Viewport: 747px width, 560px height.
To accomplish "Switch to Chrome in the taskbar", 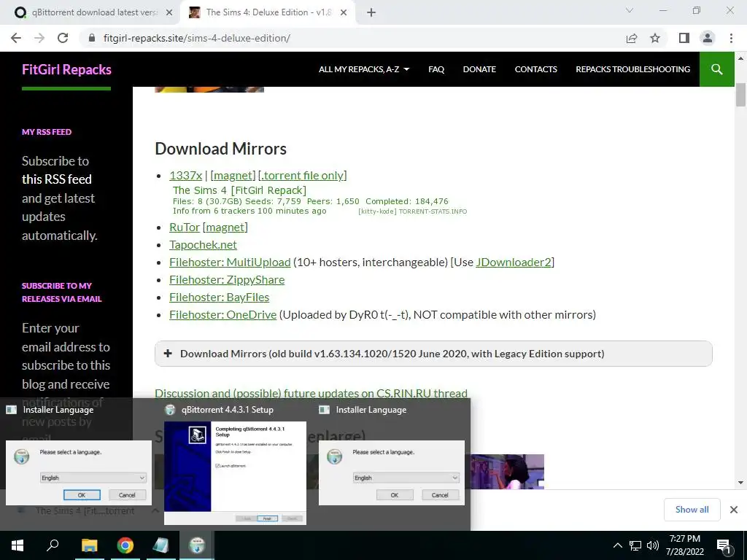I will [125, 545].
